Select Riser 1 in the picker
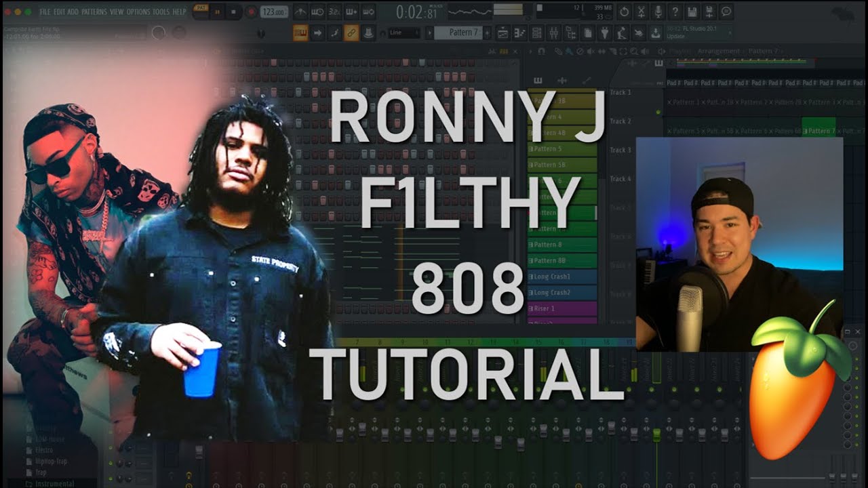The width and height of the screenshot is (868, 488). coord(562,308)
